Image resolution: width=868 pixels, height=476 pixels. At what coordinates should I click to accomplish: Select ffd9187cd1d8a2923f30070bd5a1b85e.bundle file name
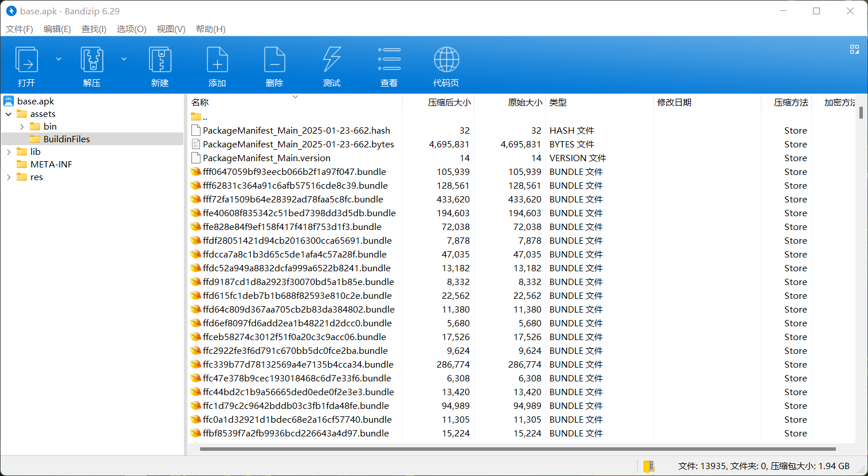coord(299,282)
